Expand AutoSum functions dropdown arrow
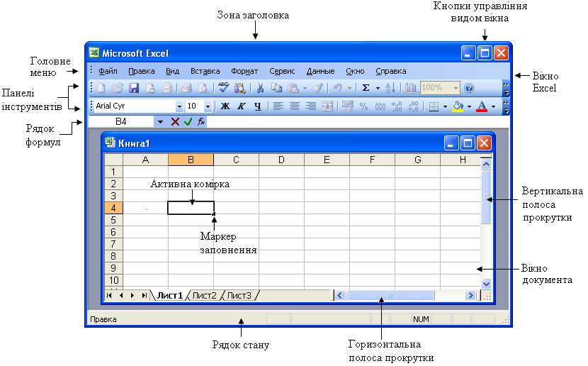The height and width of the screenshot is (366, 588). [378, 89]
